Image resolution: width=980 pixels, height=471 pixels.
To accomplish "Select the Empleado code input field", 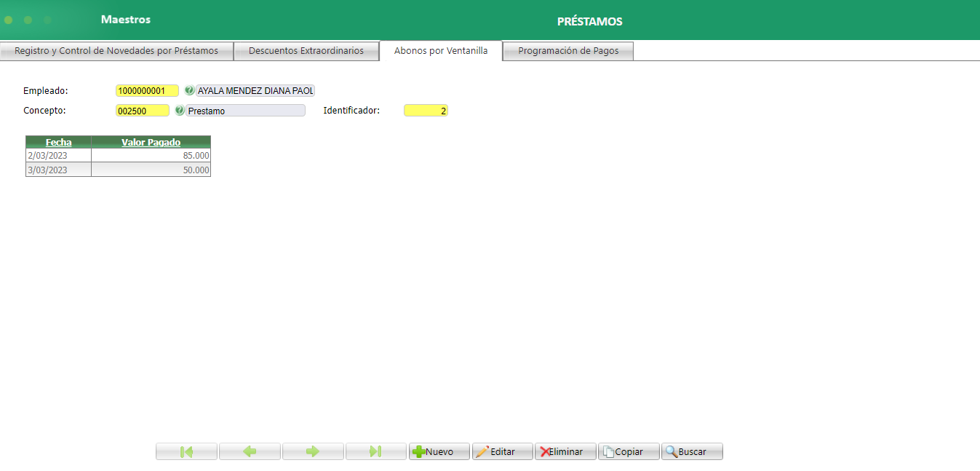I will click(146, 90).
